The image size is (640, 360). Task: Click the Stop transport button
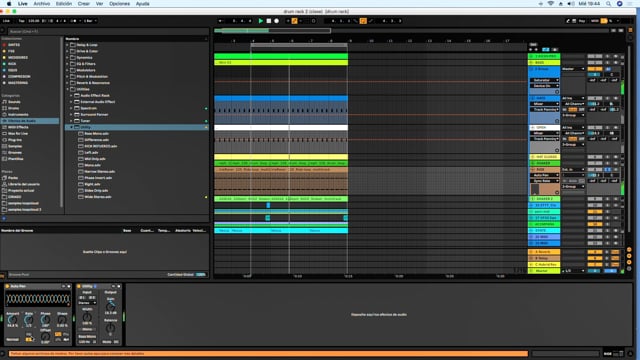click(x=269, y=21)
